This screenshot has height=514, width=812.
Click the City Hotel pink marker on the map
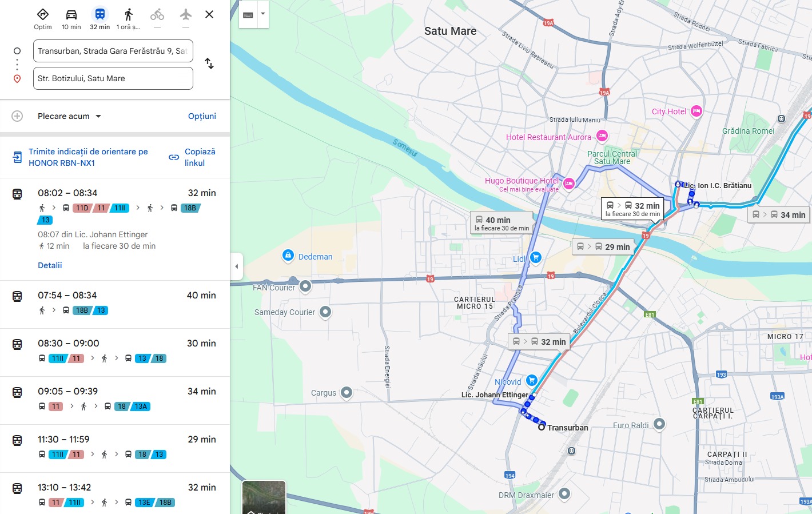(x=695, y=111)
